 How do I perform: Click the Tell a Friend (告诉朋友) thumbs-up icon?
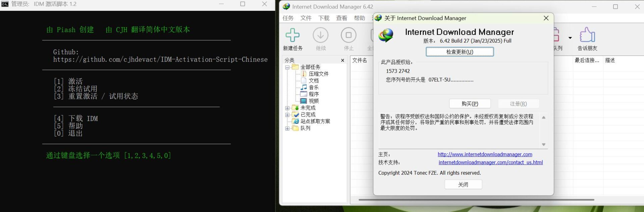tap(587, 35)
